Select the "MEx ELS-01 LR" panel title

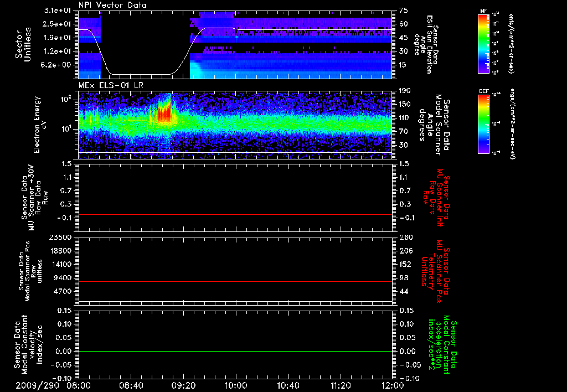(111, 86)
